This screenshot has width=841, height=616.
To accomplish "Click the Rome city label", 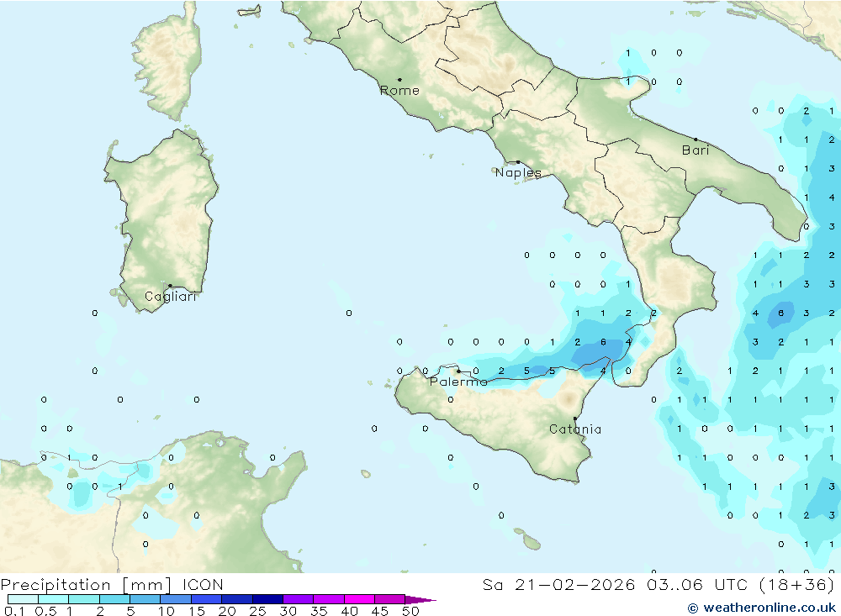I will point(399,91).
